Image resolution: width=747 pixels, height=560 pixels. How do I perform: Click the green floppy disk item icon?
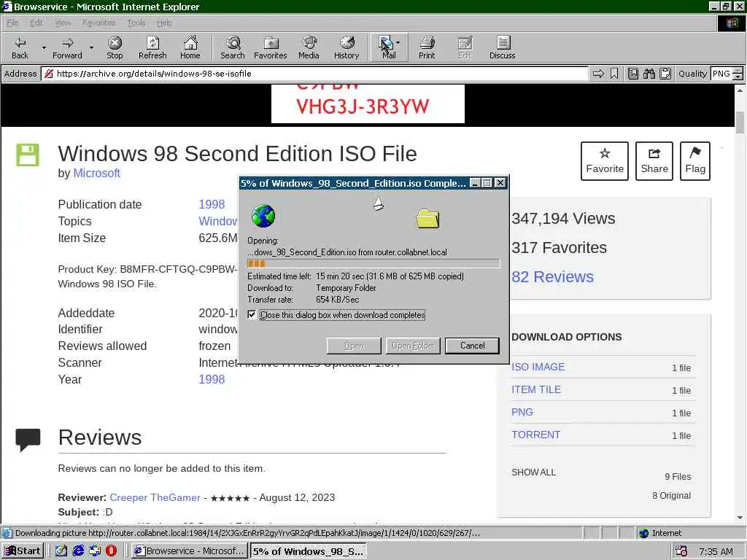click(x=28, y=155)
